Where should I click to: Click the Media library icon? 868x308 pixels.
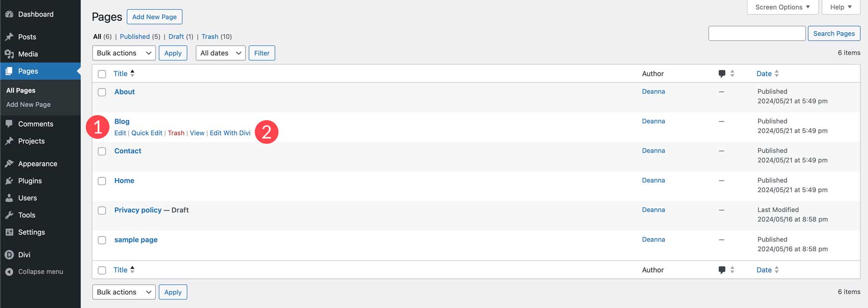9,54
